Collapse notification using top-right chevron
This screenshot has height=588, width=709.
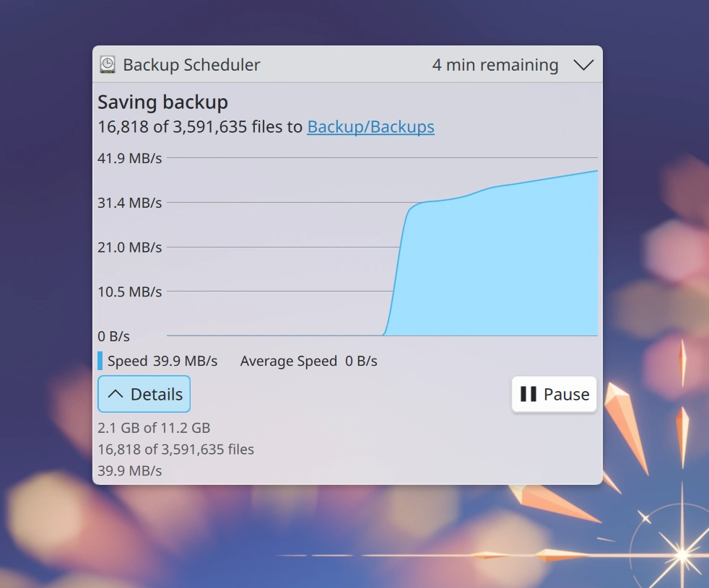583,65
